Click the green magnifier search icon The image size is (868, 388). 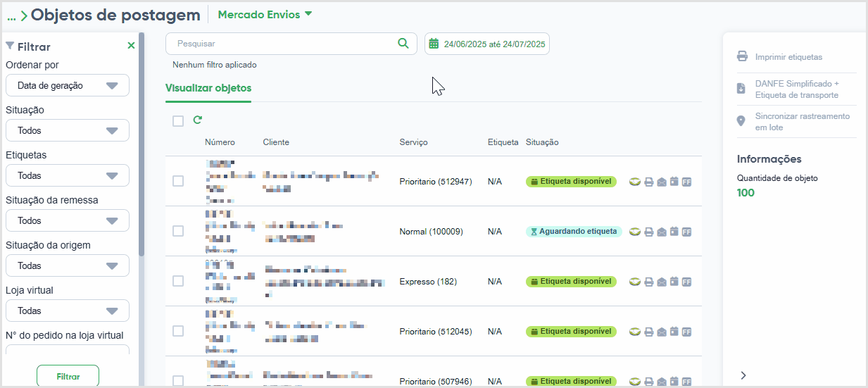(x=403, y=44)
